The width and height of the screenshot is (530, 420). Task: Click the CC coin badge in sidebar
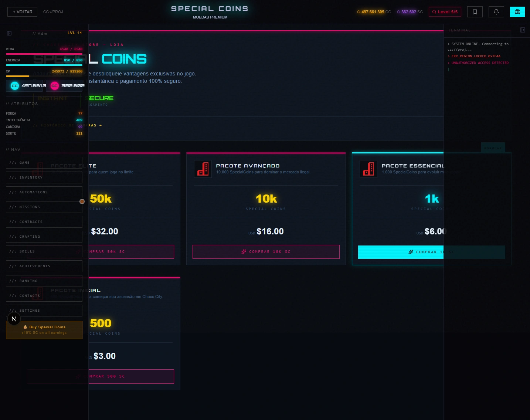pos(24,86)
